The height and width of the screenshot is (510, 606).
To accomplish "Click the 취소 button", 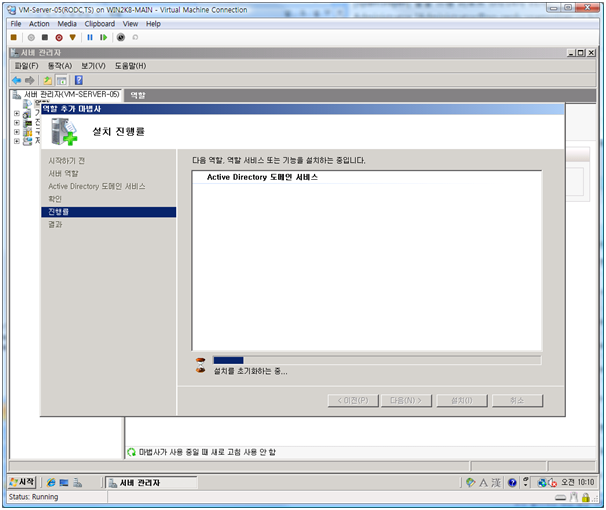I will [x=517, y=401].
